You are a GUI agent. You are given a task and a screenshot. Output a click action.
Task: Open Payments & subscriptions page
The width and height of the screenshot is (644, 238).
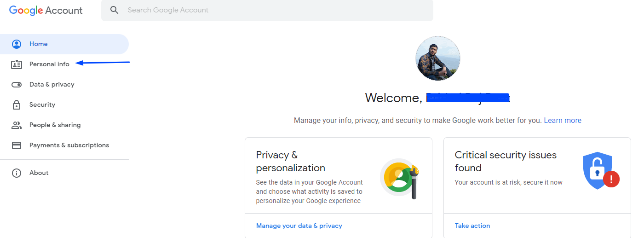pyautogui.click(x=69, y=145)
